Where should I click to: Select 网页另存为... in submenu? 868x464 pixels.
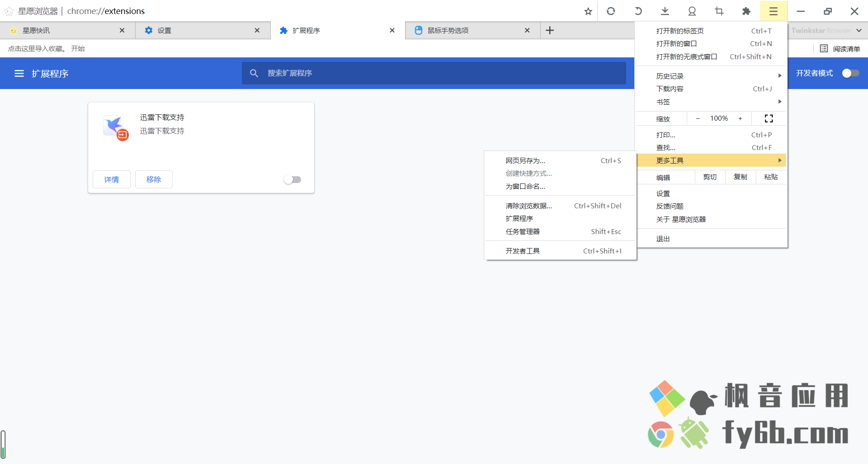tap(561, 160)
